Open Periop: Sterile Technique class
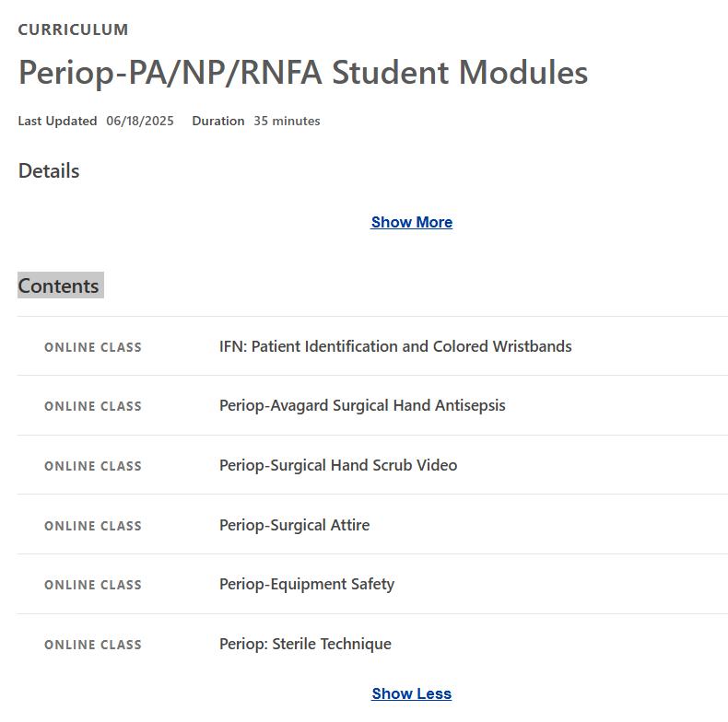Image resolution: width=728 pixels, height=722 pixels. pos(305,644)
